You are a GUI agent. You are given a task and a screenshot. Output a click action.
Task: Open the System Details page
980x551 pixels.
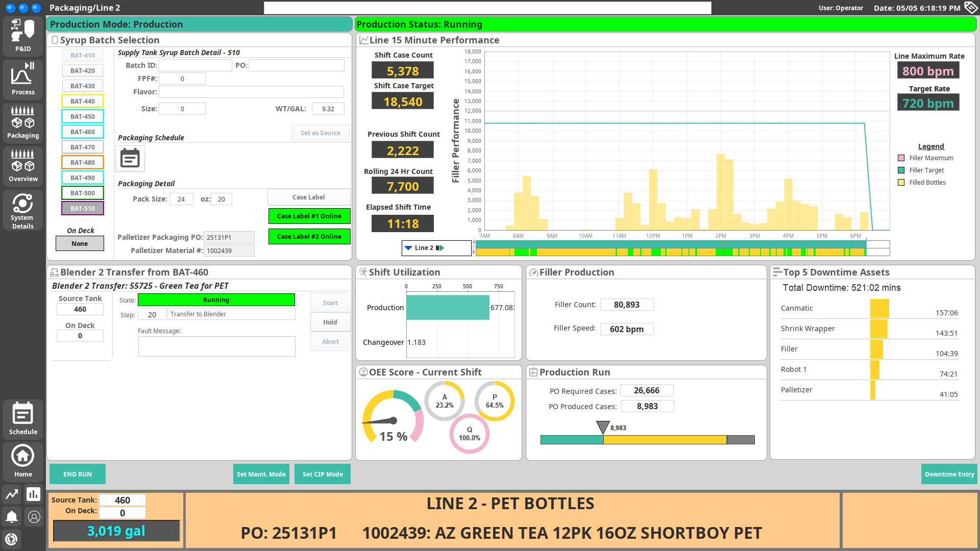23,210
